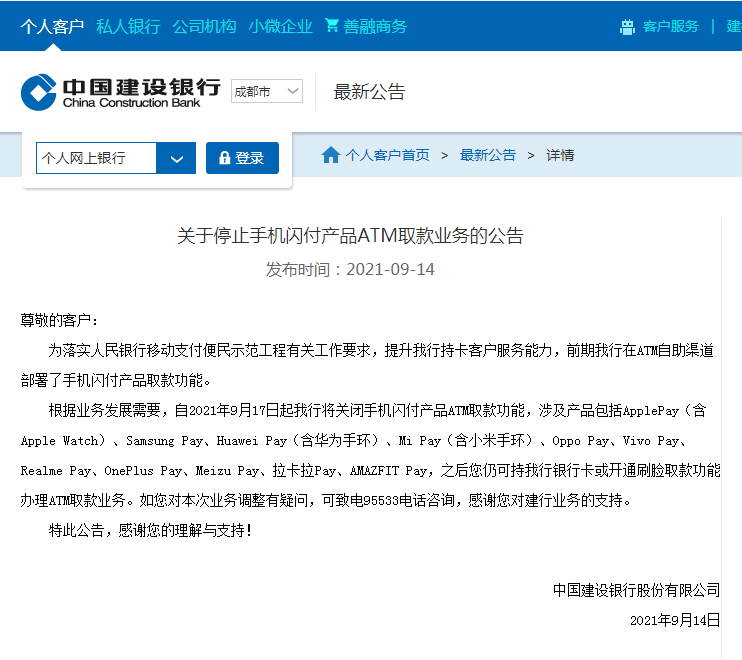Click the signed date 2021年9月14日
The width and height of the screenshot is (742, 660).
tap(675, 620)
